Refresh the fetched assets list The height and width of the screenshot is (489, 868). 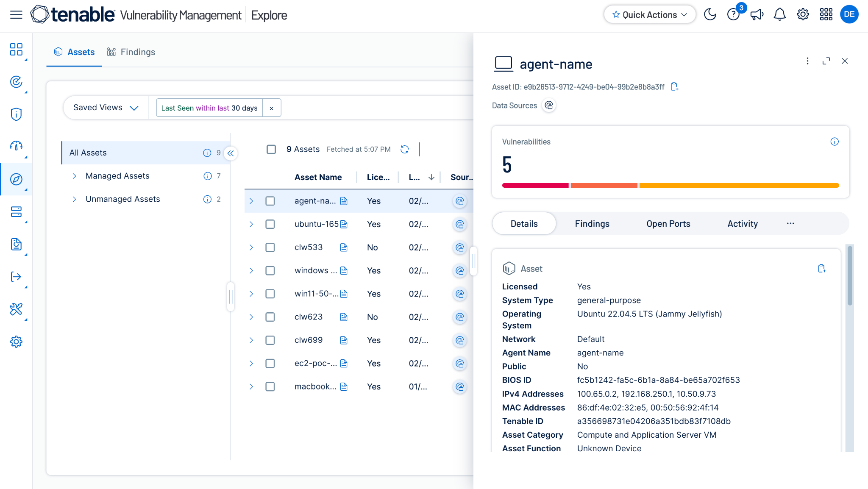tap(405, 149)
